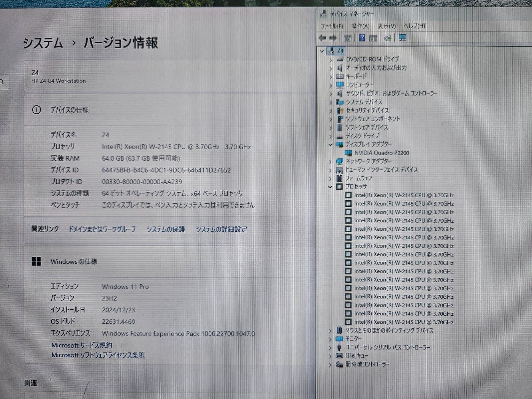Click the console tree pane toolbar icon after Forward
Screen dimensions: 532x399
pyautogui.click(x=347, y=38)
